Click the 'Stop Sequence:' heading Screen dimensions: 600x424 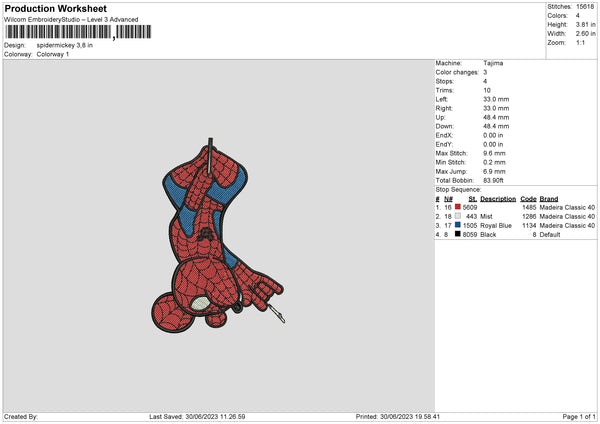458,189
